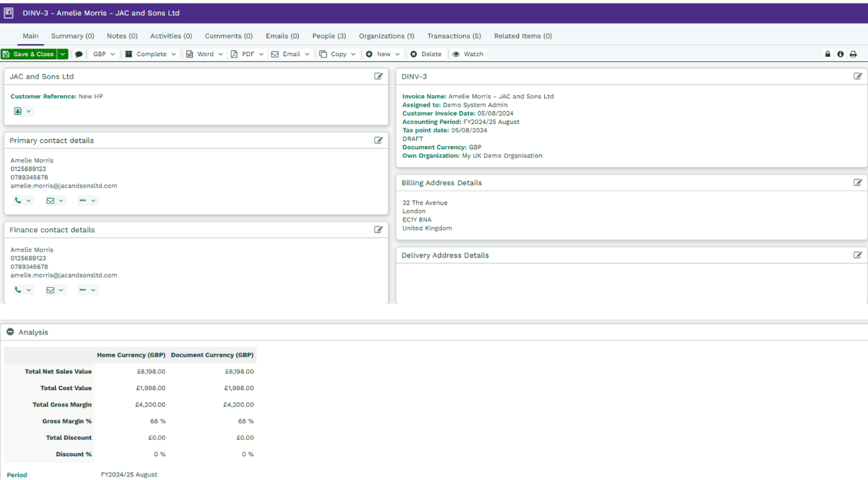Edit the Primary contact details panel
Image resolution: width=868 pixels, height=480 pixels.
(379, 140)
